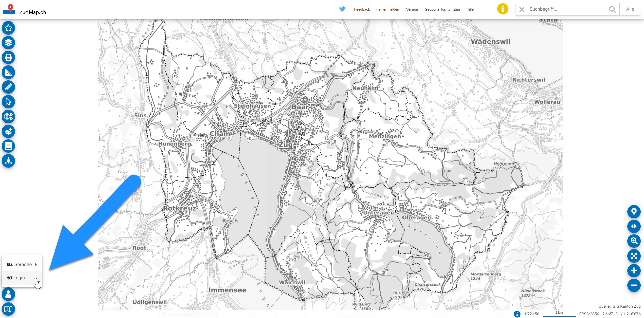Select the measure tool icon
This screenshot has width=644, height=318.
click(x=8, y=72)
